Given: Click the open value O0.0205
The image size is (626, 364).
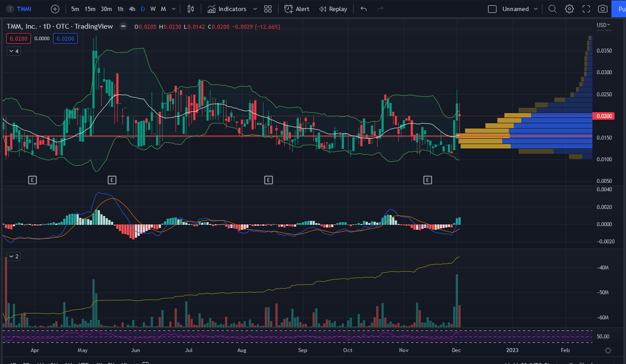Looking at the screenshot, I should (x=147, y=26).
